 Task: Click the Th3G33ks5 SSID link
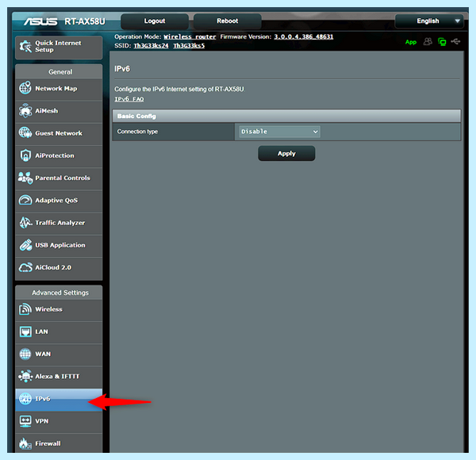pyautogui.click(x=189, y=45)
